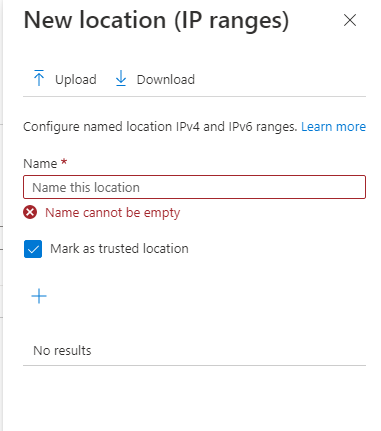Open the Learn more link
The image size is (381, 431).
(333, 127)
